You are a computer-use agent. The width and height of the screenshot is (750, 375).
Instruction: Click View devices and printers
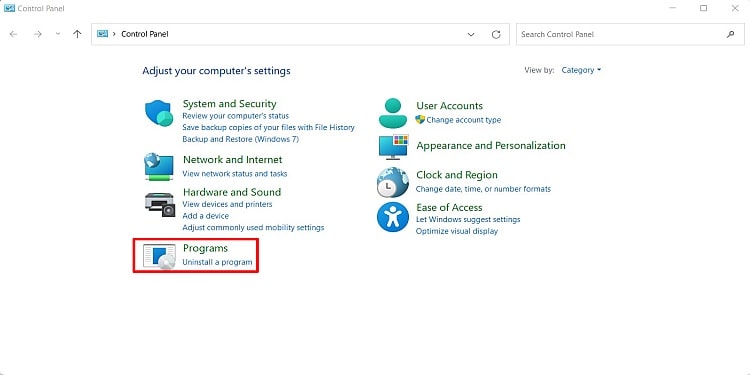click(x=227, y=204)
